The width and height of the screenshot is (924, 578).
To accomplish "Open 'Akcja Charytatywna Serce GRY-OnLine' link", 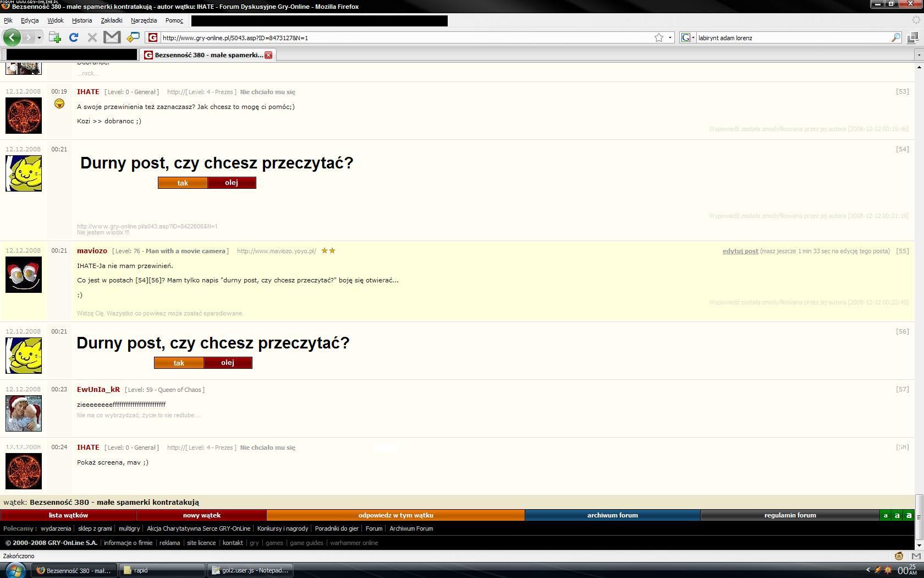I will pyautogui.click(x=199, y=528).
